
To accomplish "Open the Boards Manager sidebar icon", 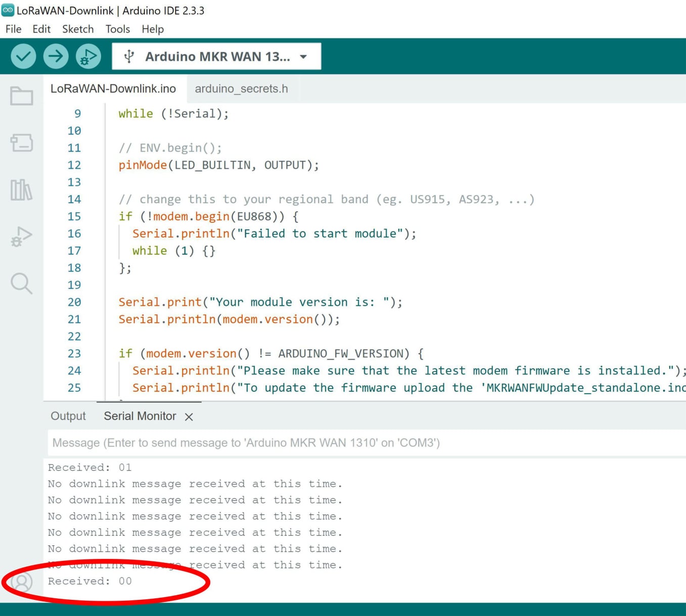I will (22, 143).
